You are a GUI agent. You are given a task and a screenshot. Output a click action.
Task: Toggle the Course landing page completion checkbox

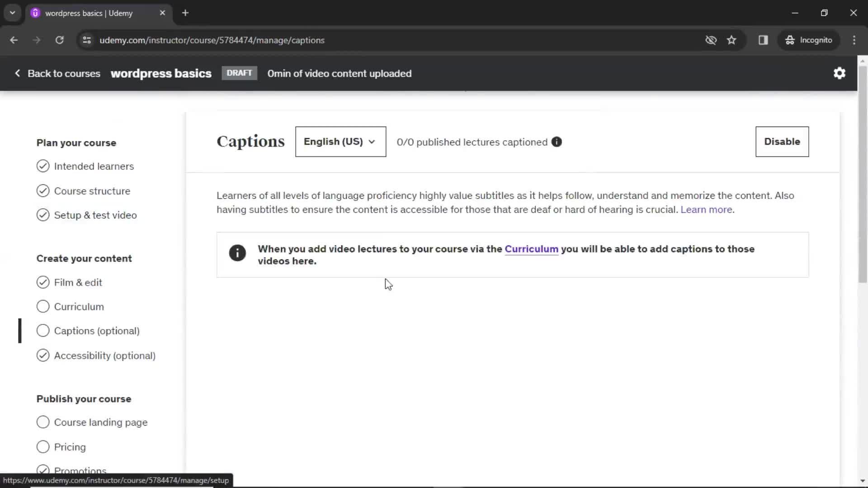(x=42, y=422)
